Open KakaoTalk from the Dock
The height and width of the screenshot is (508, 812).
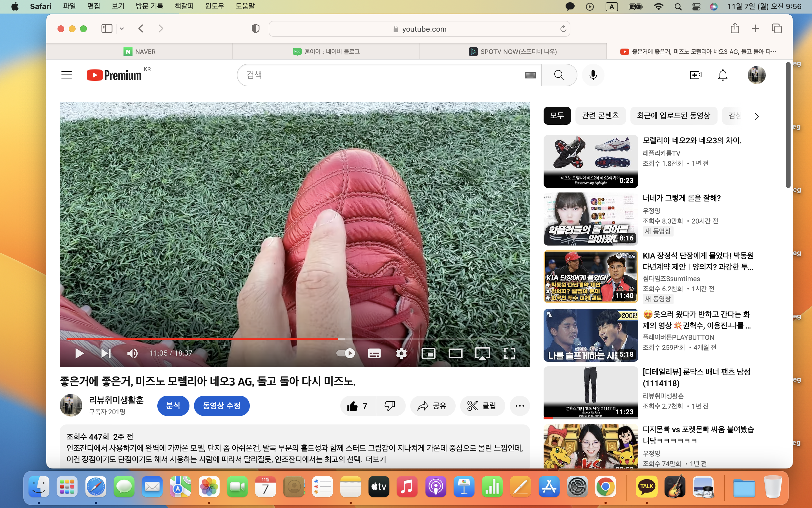coord(646,487)
